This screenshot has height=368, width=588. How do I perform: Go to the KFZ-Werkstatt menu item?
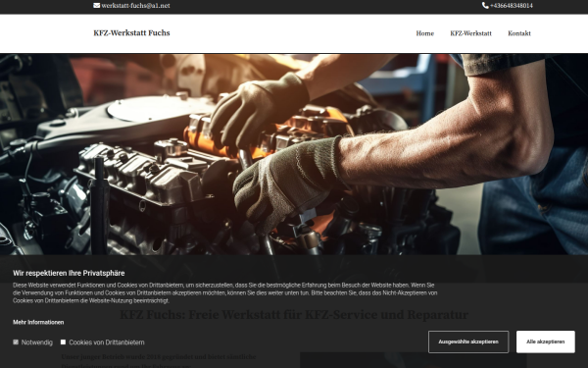[x=470, y=33]
